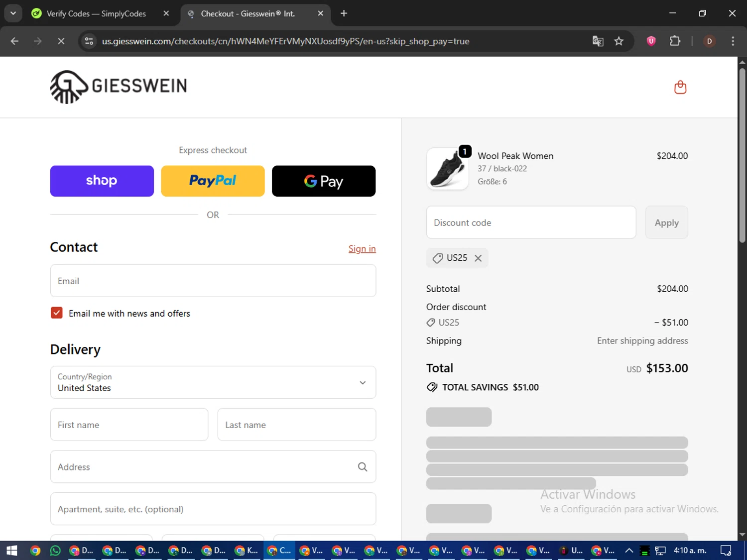Go forward in browser history

(38, 41)
